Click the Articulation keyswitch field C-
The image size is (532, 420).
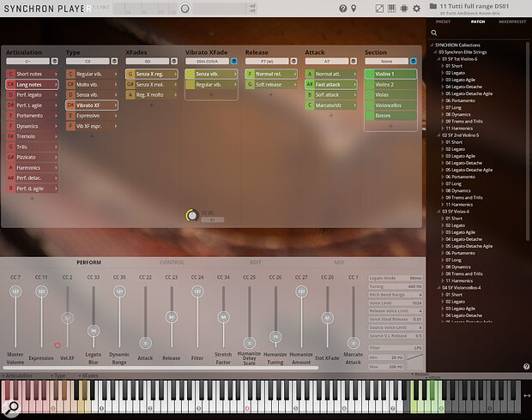[x=27, y=62]
